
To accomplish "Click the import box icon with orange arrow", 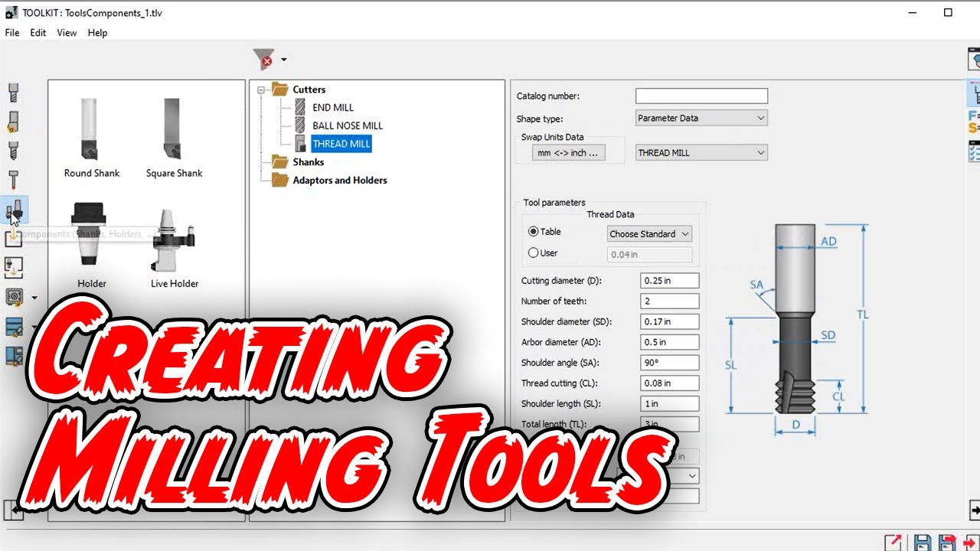I will click(14, 237).
